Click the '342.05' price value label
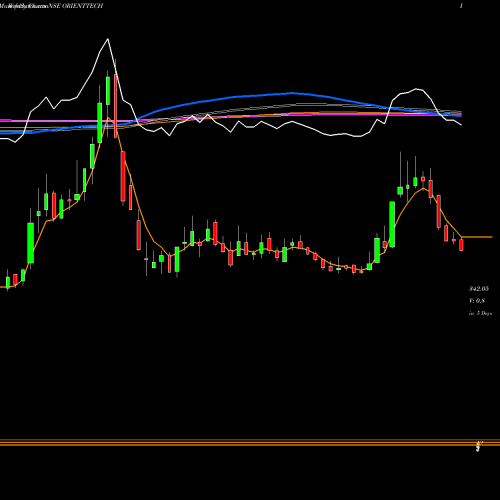Screen dimensions: 500x500 [x=479, y=289]
